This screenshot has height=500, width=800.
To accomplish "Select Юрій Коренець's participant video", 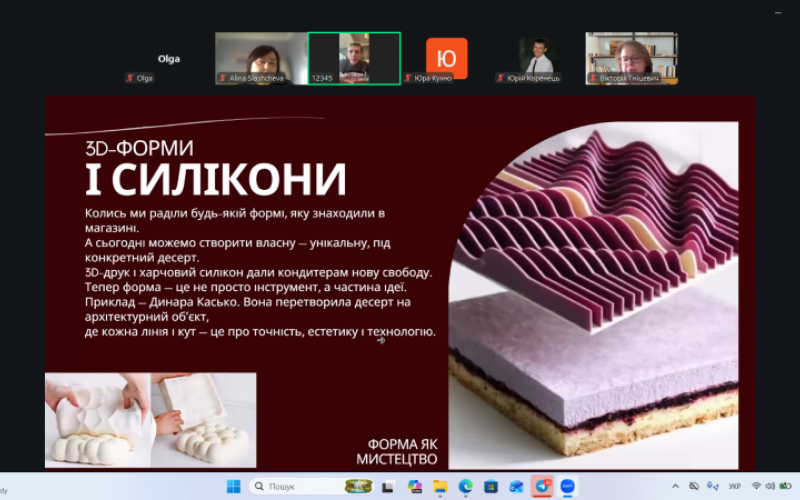I will [539, 58].
